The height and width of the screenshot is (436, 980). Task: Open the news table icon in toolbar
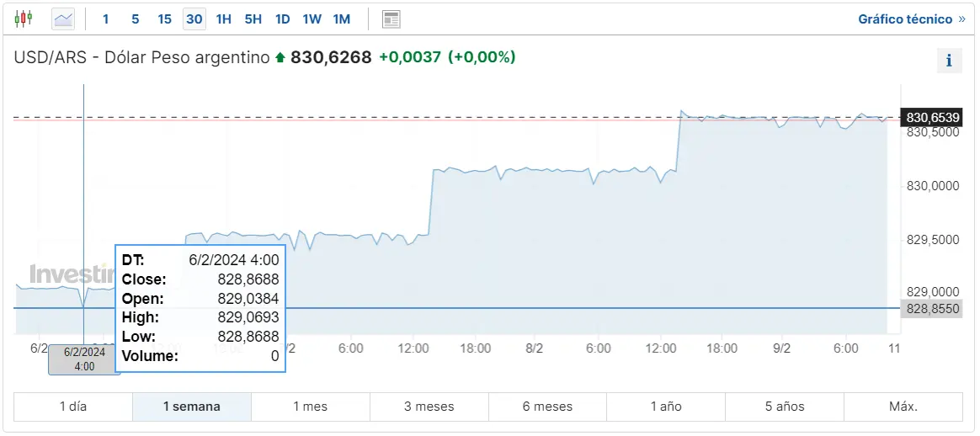(391, 19)
